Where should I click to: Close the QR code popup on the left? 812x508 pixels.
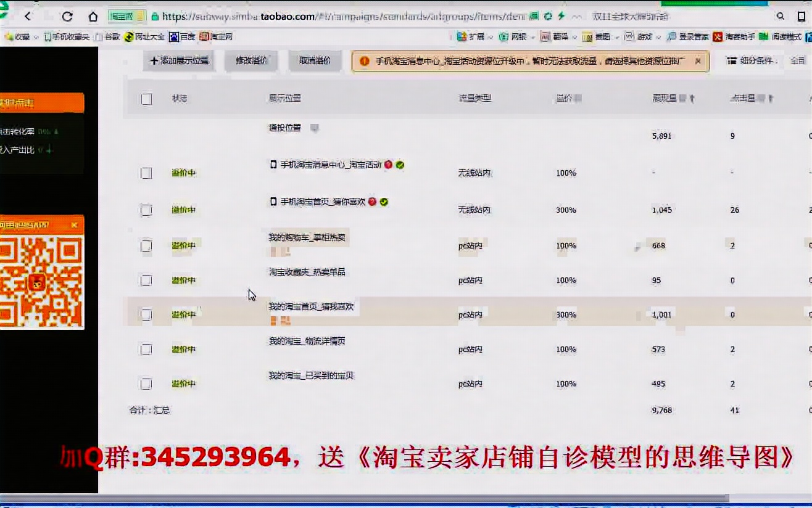(74, 225)
